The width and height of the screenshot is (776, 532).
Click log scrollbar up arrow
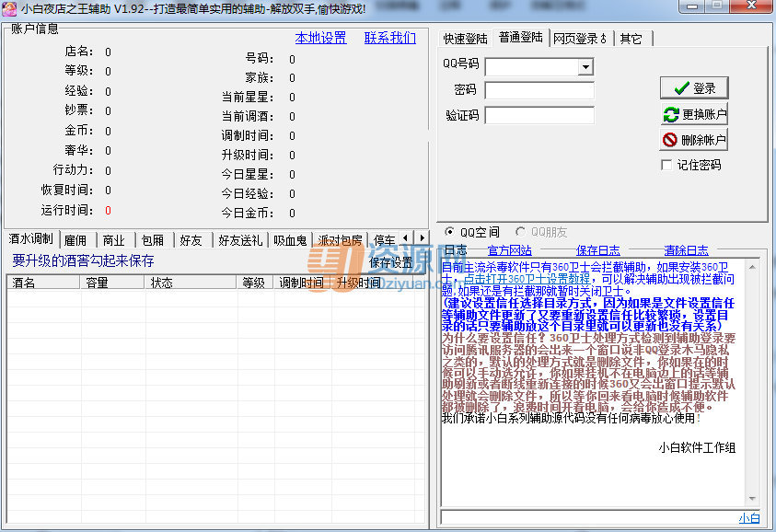[752, 267]
